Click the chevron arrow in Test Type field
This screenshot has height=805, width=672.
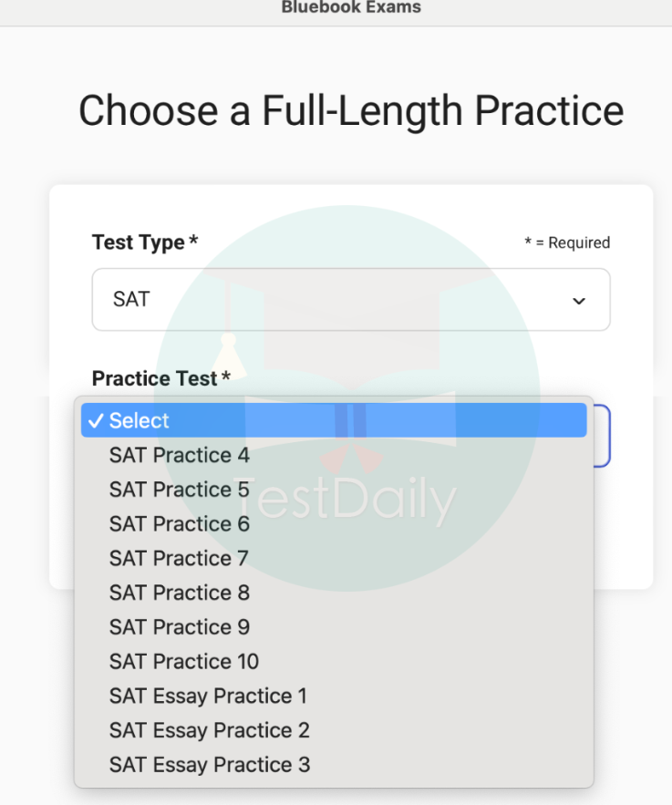pyautogui.click(x=579, y=300)
